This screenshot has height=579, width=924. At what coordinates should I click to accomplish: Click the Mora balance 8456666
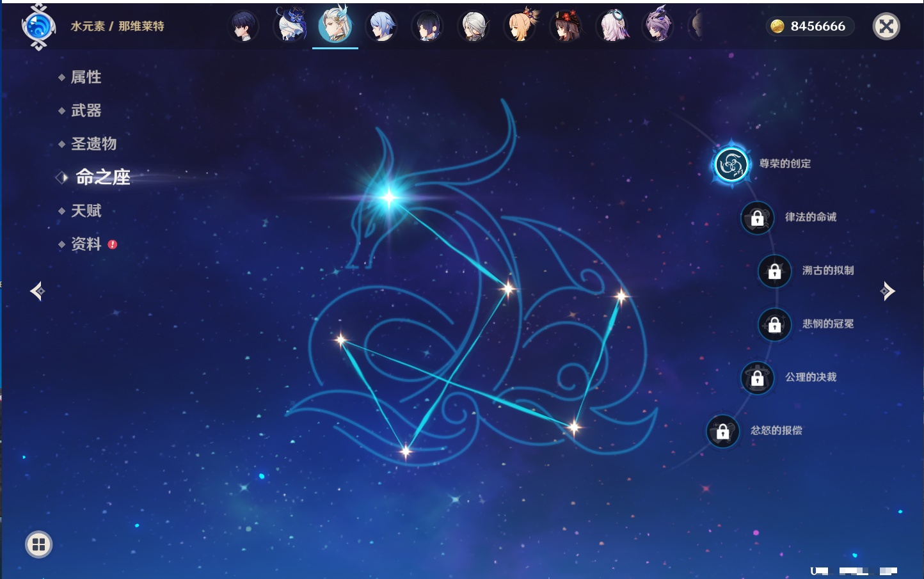coord(818,26)
